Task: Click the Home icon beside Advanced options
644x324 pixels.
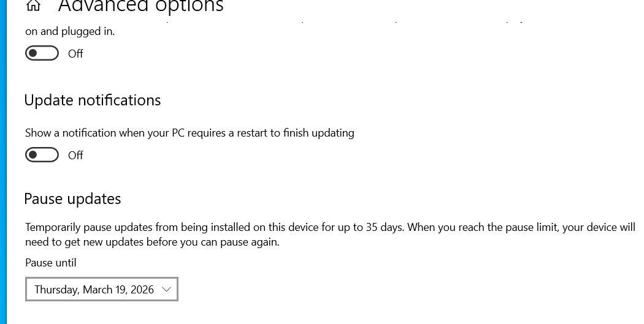Action: 34,6
